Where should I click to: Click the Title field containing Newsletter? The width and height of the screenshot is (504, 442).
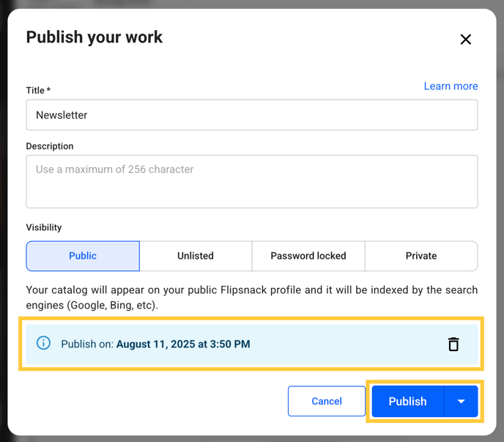click(x=252, y=115)
